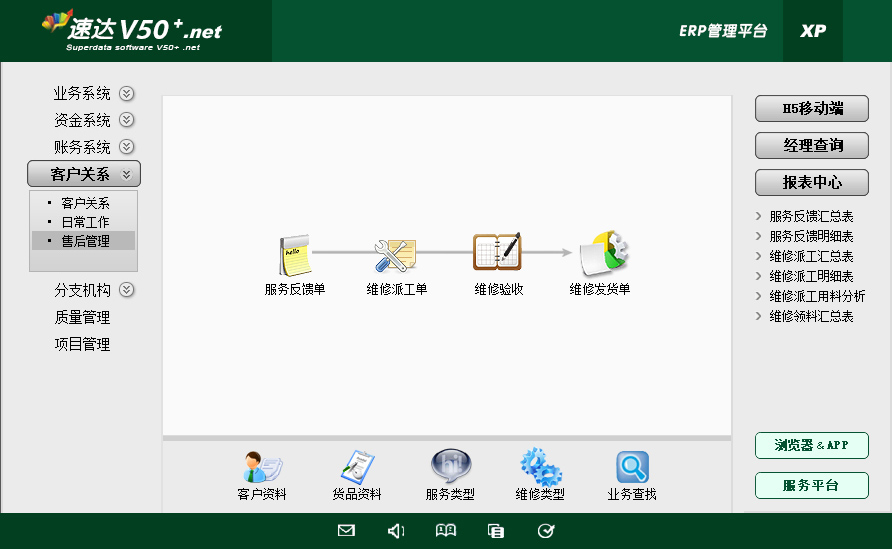This screenshot has height=549, width=892.
Task: Expand the 业务系统 chevron
Action: (126, 93)
